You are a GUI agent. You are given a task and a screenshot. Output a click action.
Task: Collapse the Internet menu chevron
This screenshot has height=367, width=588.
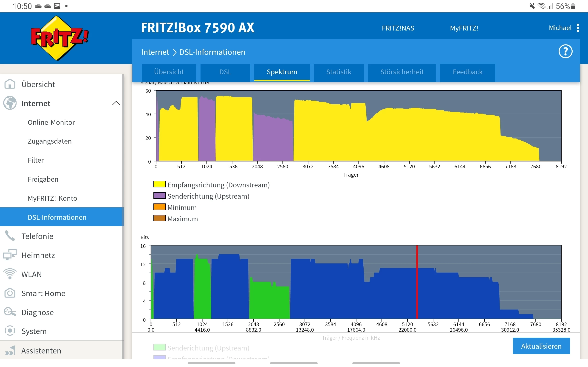tap(116, 103)
